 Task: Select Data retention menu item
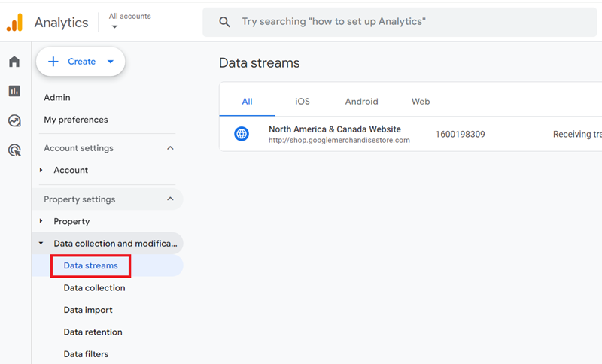click(x=93, y=332)
